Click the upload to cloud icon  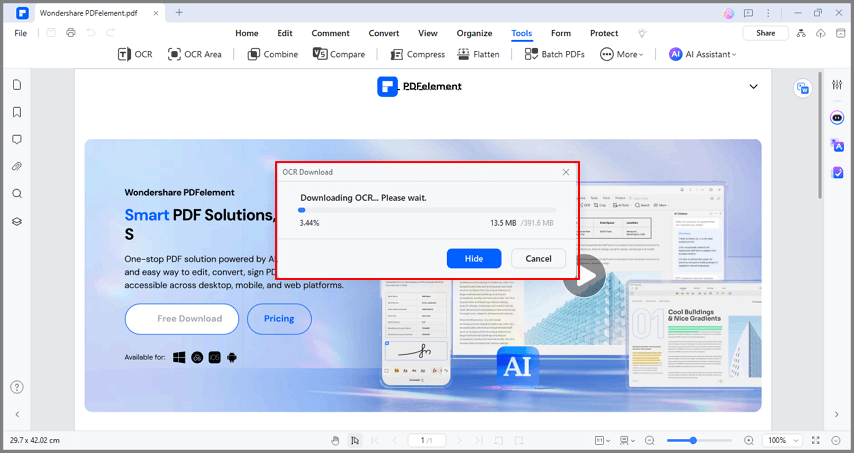[x=820, y=33]
